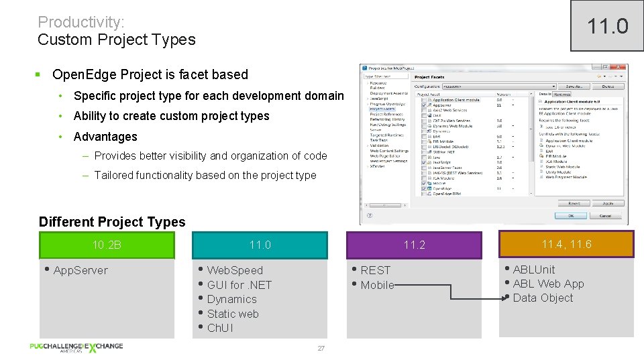Click the Dynamic Web Module icon in conflicts list

(x=541, y=145)
